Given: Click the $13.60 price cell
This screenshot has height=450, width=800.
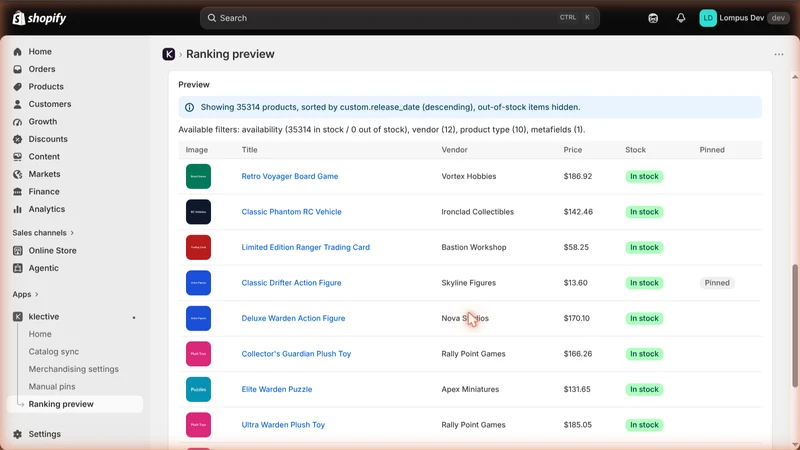Looking at the screenshot, I should pyautogui.click(x=576, y=283).
